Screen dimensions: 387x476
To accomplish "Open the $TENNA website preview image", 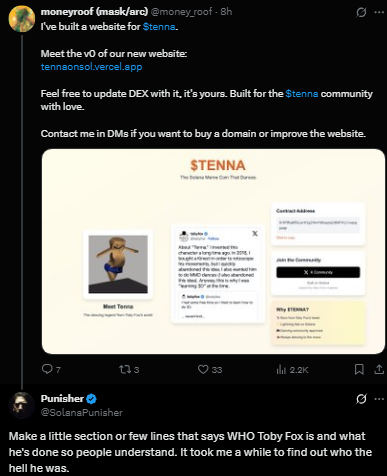I will pyautogui.click(x=213, y=251).
